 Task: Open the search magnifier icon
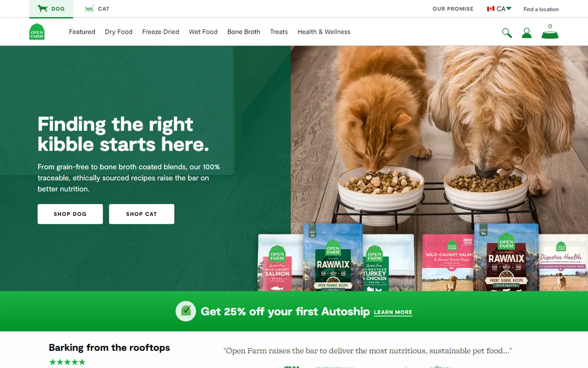pos(507,33)
